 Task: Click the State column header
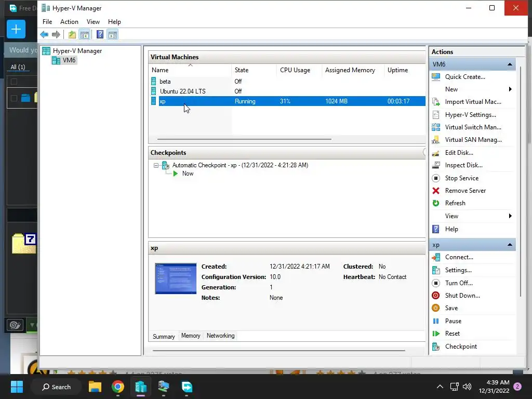point(254,70)
